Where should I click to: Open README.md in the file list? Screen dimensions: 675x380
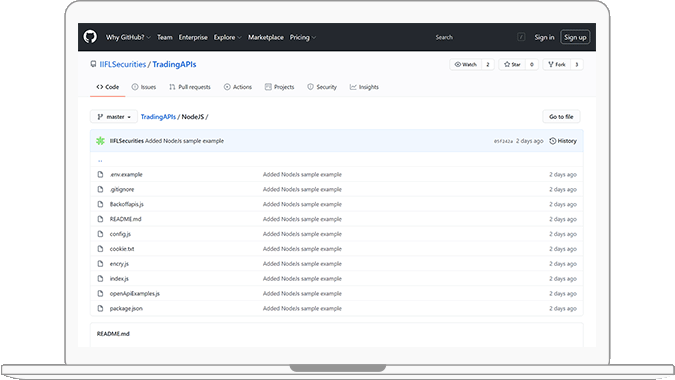point(125,219)
